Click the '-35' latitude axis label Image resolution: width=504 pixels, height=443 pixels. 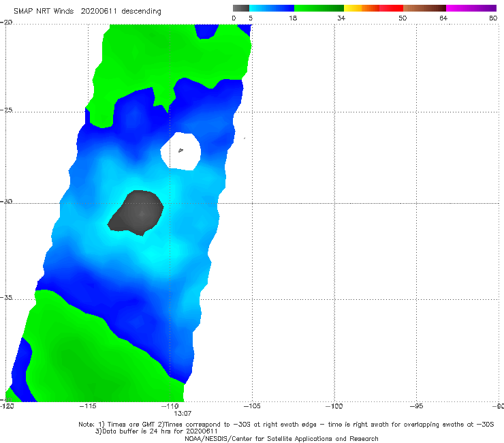tap(6, 297)
